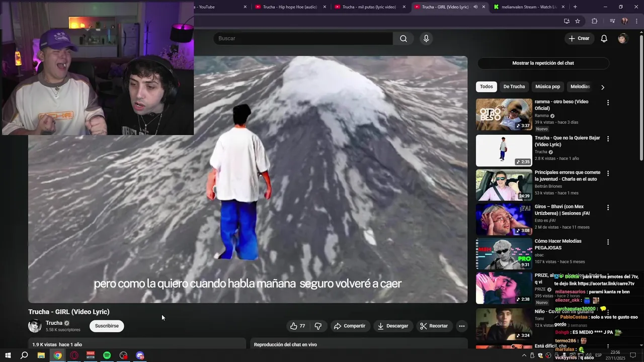Screen dimensions: 644x362
Task: Open more actions ellipsis below video
Action: [x=461, y=326]
